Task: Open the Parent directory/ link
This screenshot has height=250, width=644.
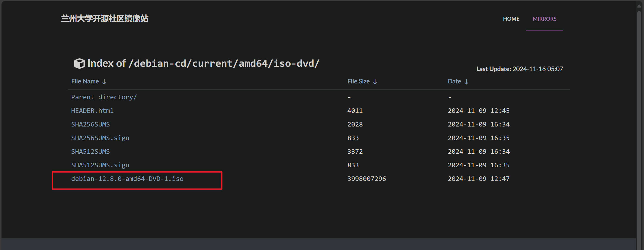Action: click(x=104, y=97)
